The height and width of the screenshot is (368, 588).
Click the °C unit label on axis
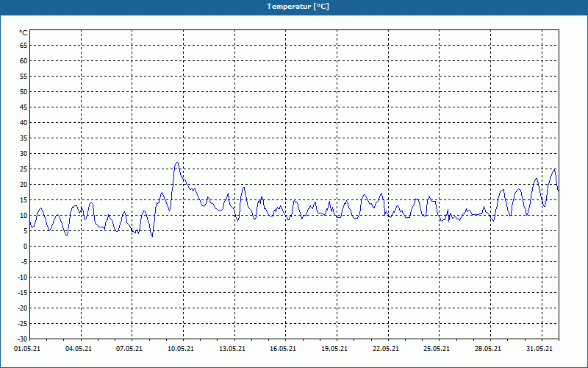pos(24,33)
